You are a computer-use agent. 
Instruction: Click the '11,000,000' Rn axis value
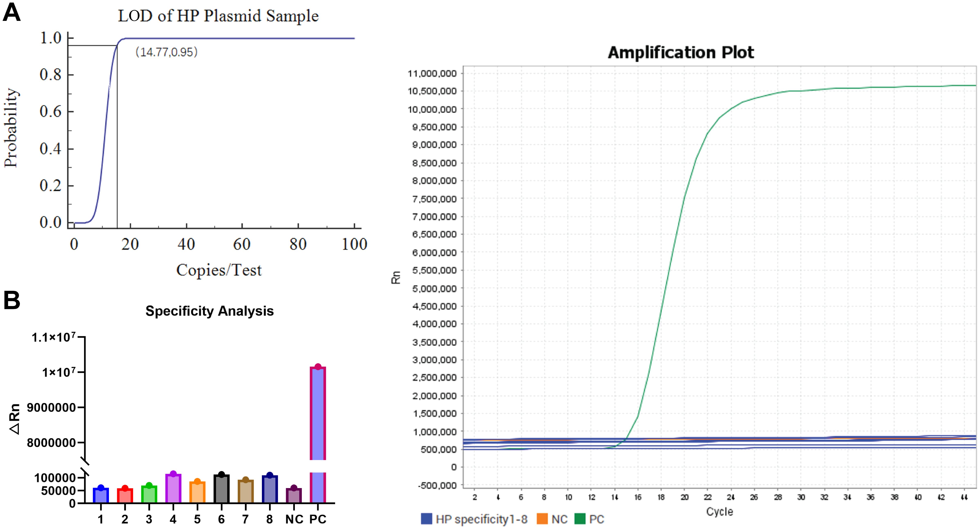432,73
